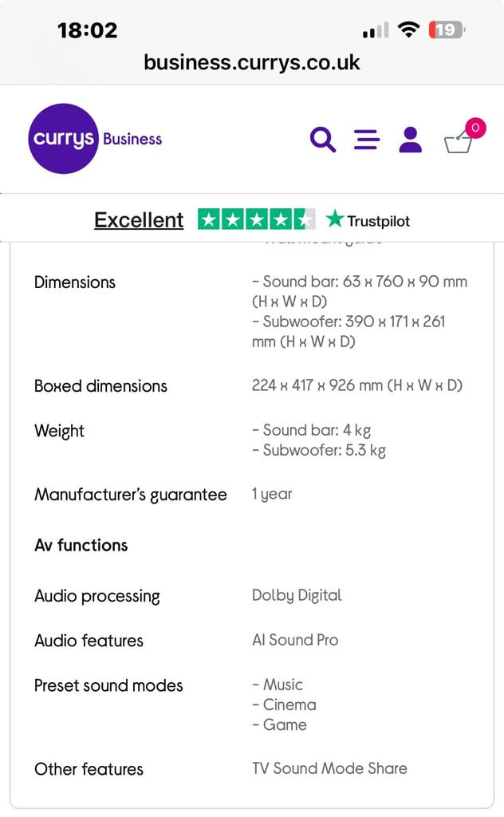Open the Excellent Trustpilot rating link
This screenshot has height=817, width=504.
(x=139, y=220)
